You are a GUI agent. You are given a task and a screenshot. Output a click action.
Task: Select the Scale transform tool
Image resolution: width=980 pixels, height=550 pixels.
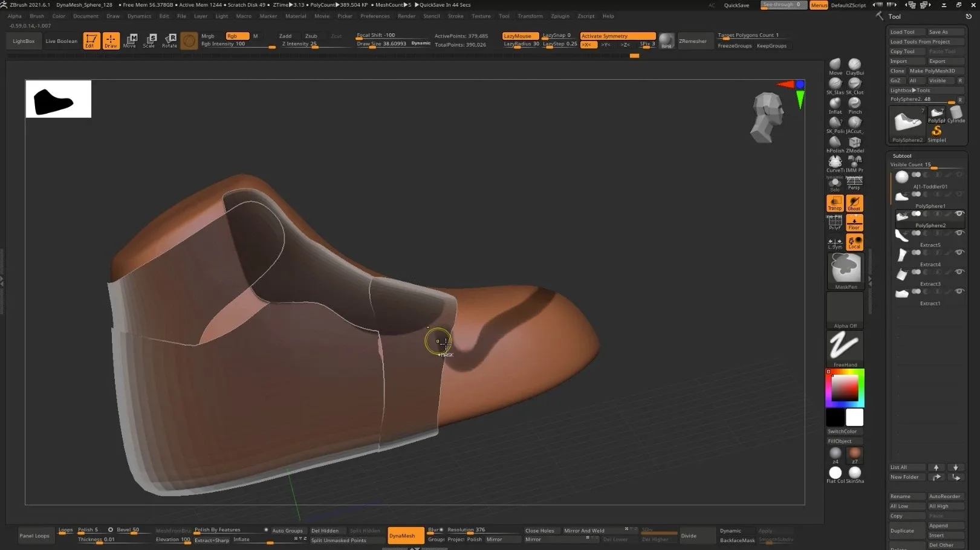[x=149, y=40]
